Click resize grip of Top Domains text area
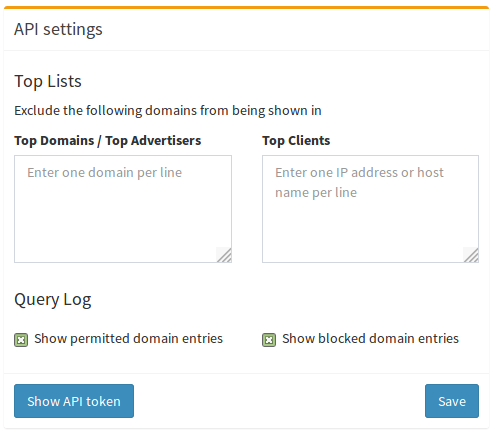 (225, 256)
